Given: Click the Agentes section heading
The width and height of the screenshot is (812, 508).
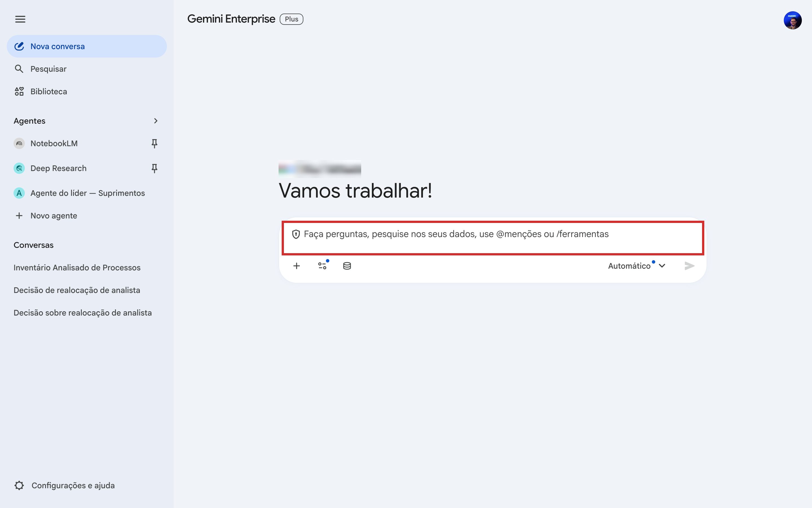Looking at the screenshot, I should pos(30,121).
